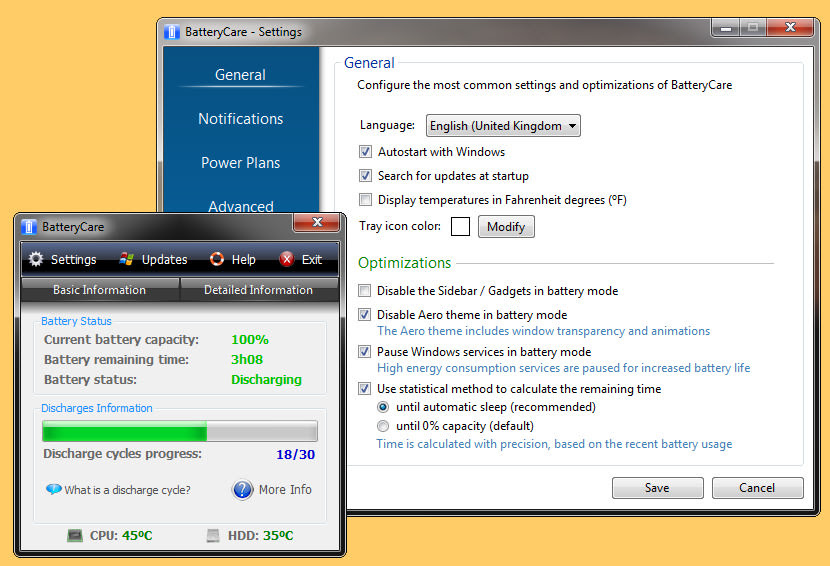The height and width of the screenshot is (566, 830).
Task: Click the Discharging status text
Action: [x=266, y=380]
